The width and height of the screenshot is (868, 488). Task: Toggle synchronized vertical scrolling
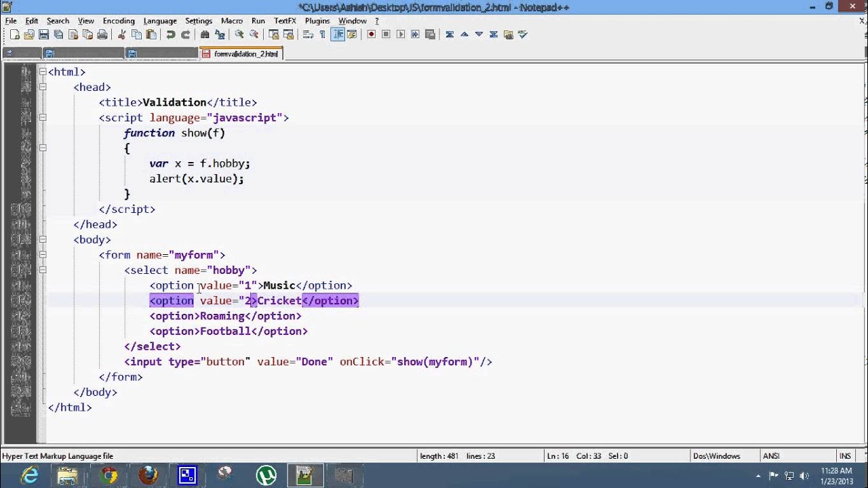click(x=273, y=35)
